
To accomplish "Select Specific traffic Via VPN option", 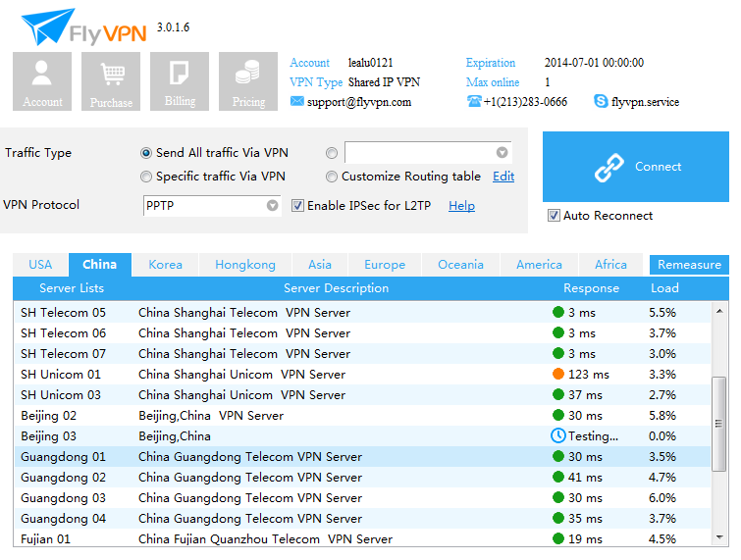I will click(x=146, y=177).
